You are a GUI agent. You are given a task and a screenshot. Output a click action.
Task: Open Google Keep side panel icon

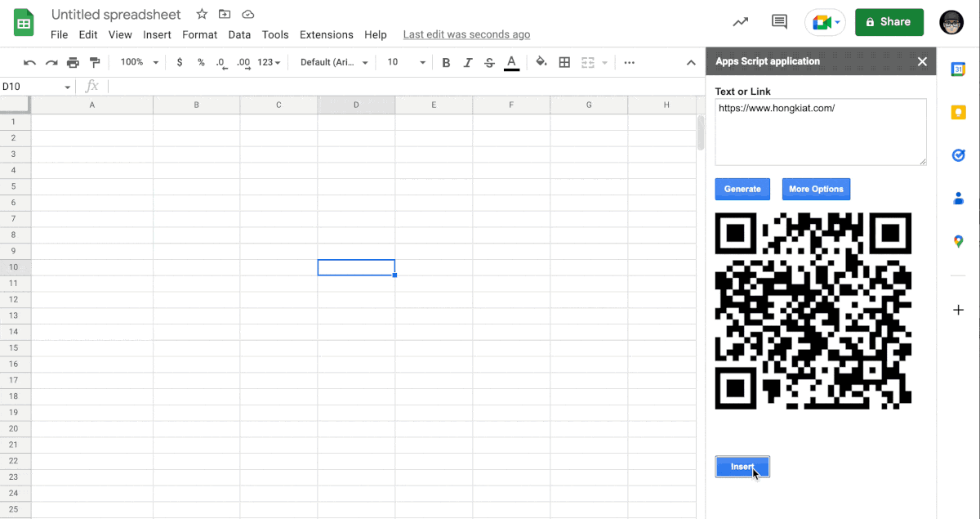[x=959, y=112]
